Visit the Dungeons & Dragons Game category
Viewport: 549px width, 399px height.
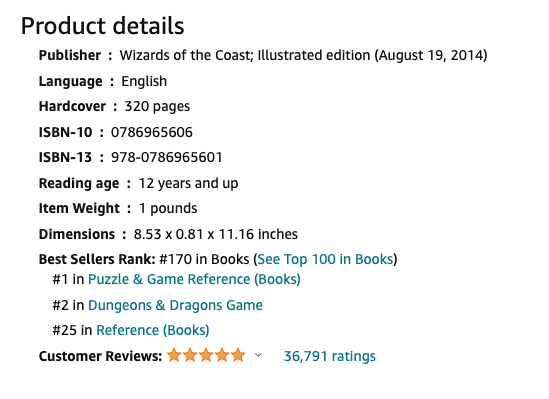175,305
